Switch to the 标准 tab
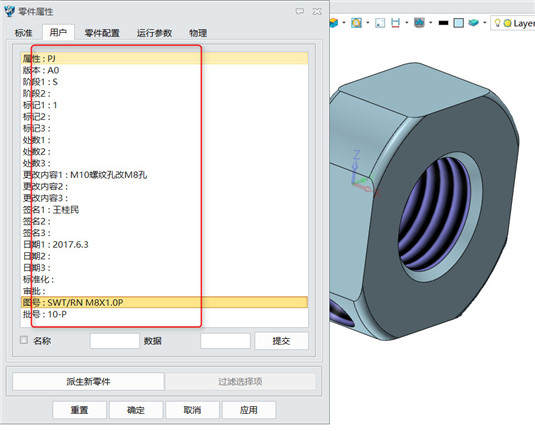The height and width of the screenshot is (431, 535). 24,33
